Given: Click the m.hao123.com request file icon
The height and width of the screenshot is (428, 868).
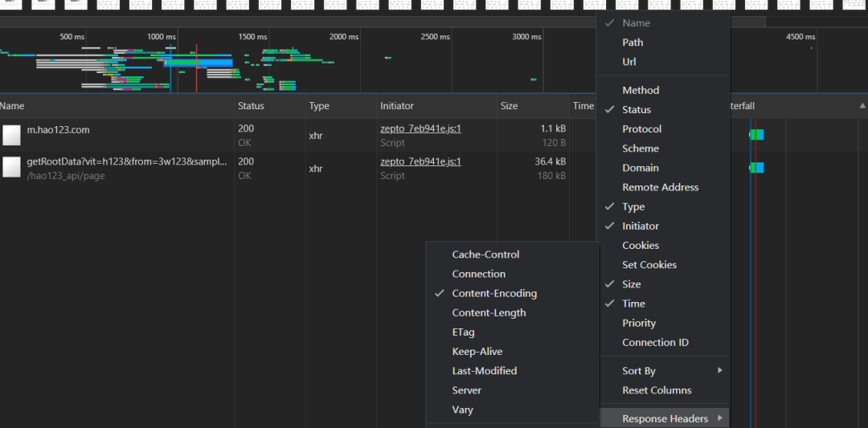Looking at the screenshot, I should tap(11, 135).
